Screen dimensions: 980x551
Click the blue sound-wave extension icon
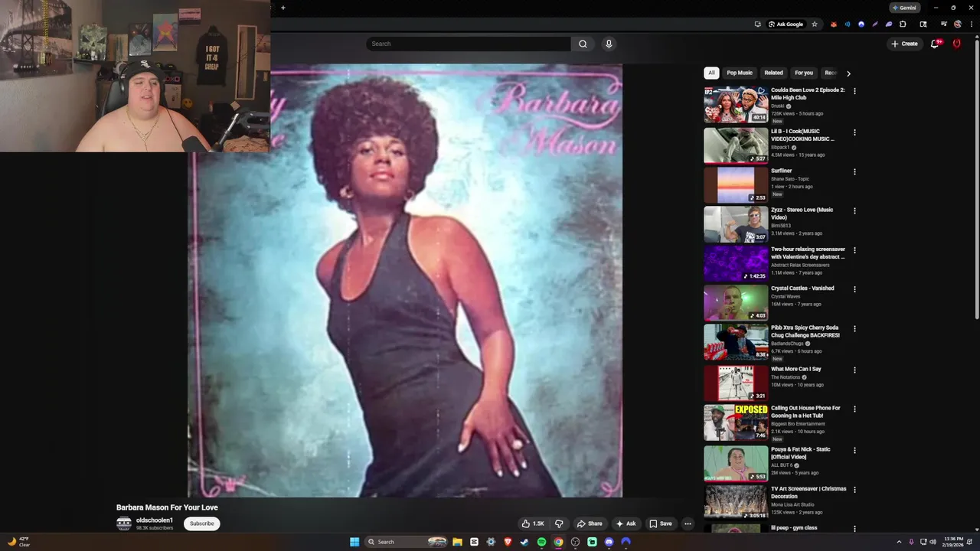pyautogui.click(x=848, y=24)
